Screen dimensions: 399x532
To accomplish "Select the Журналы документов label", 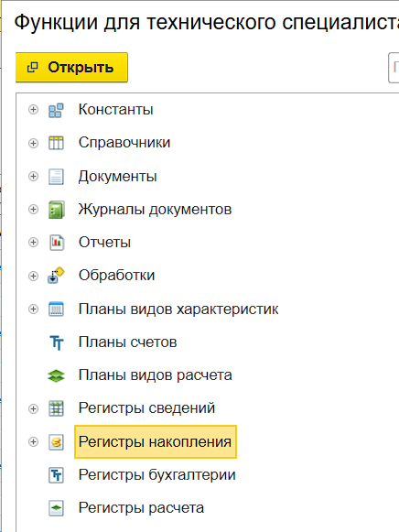I will [155, 210].
